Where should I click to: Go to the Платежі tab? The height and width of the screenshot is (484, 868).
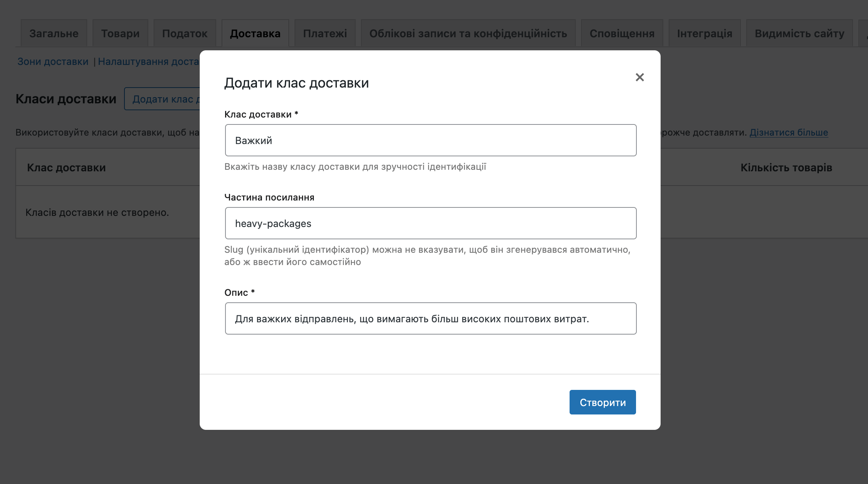coord(325,33)
